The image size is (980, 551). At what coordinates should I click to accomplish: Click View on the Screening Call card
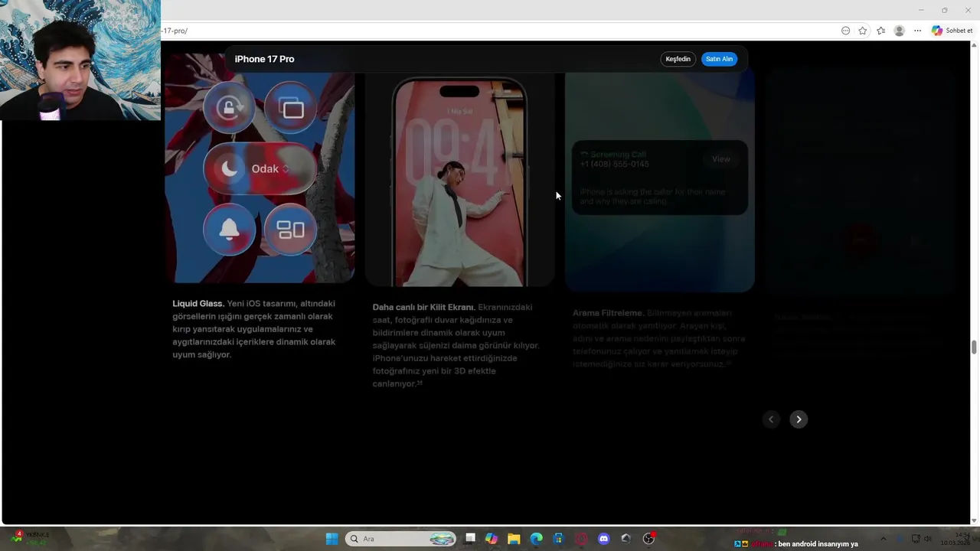[x=721, y=159]
